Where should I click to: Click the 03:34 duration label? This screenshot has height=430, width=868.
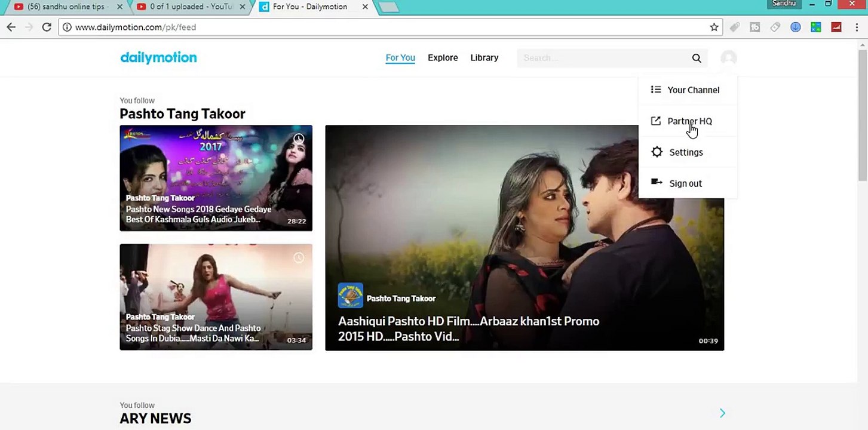tap(296, 340)
